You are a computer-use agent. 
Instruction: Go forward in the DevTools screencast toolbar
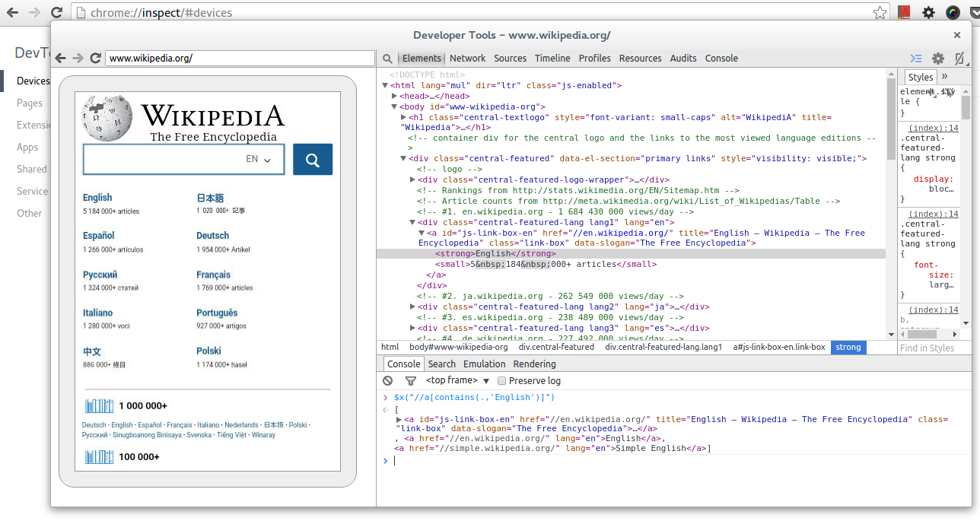[78, 58]
